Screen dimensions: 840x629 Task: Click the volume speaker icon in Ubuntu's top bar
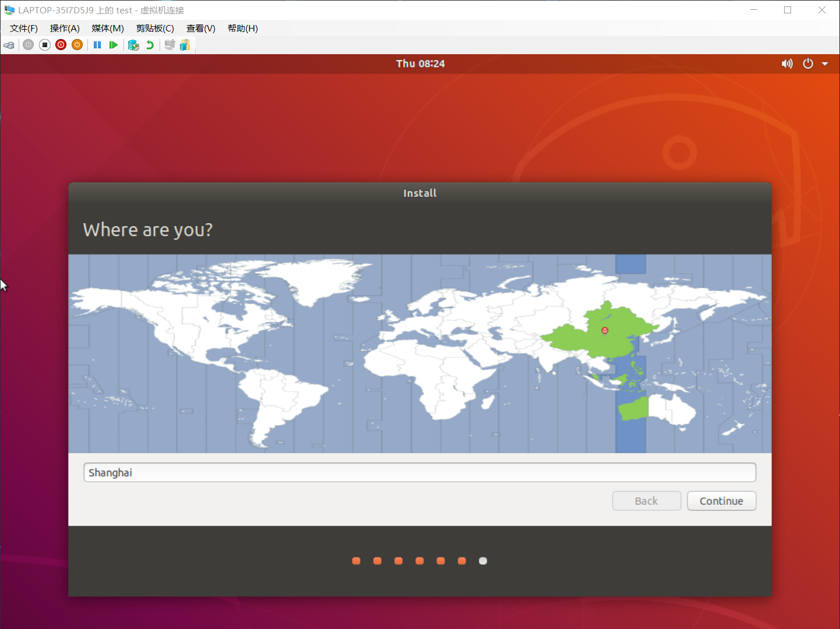click(787, 63)
